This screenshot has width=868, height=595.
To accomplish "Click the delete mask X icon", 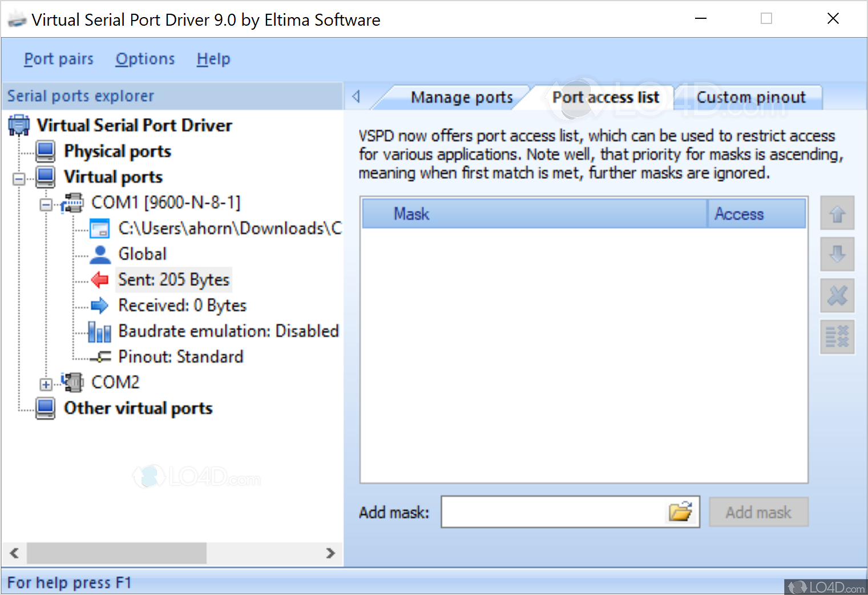I will (837, 295).
